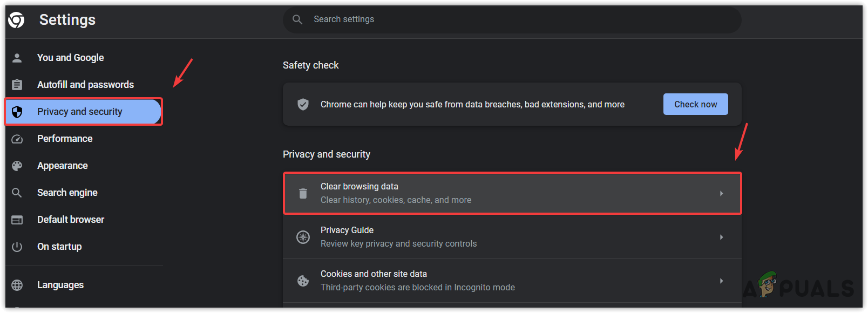This screenshot has height=313, width=868.
Task: Expand Clear browsing data arrow
Action: 721,193
